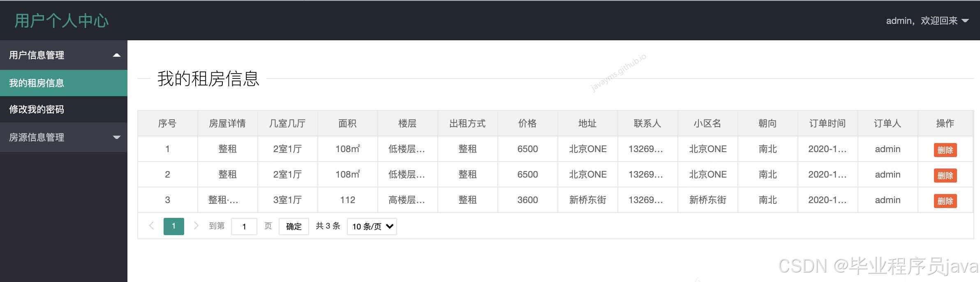Viewport: 980px width, 282px height.
Task: Open 修改我的密码 menu item
Action: tap(64, 109)
